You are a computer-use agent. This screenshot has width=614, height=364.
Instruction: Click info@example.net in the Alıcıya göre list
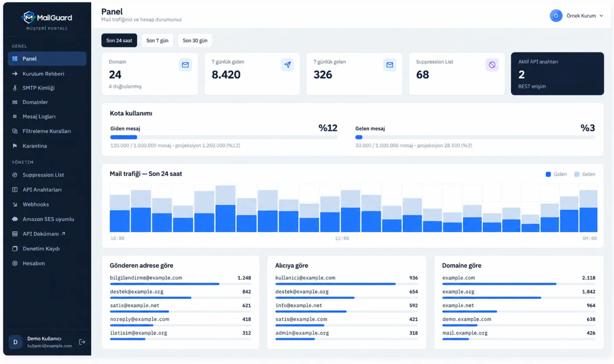[x=299, y=305]
